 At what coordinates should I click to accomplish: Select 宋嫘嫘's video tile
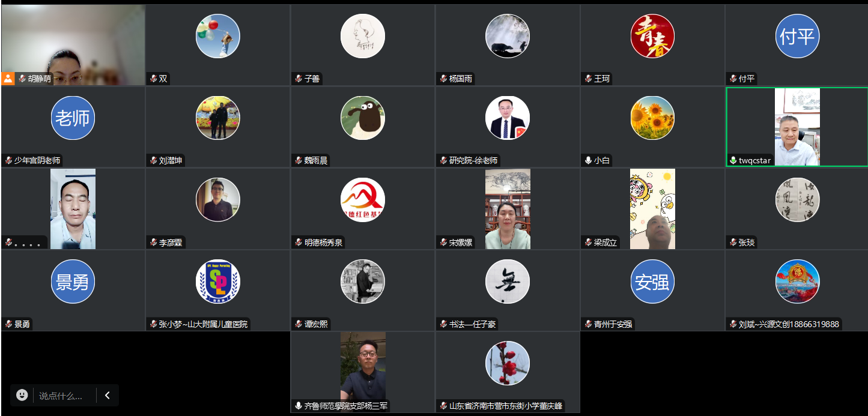coord(508,209)
